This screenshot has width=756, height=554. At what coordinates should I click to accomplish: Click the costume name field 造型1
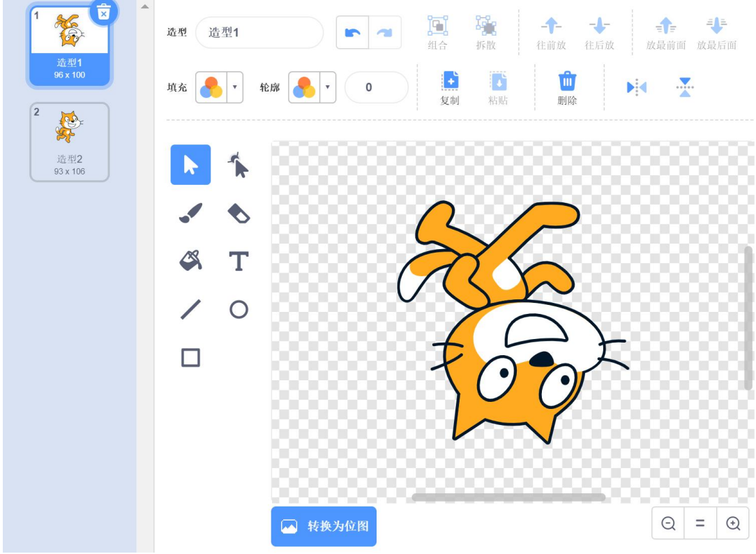tap(259, 32)
